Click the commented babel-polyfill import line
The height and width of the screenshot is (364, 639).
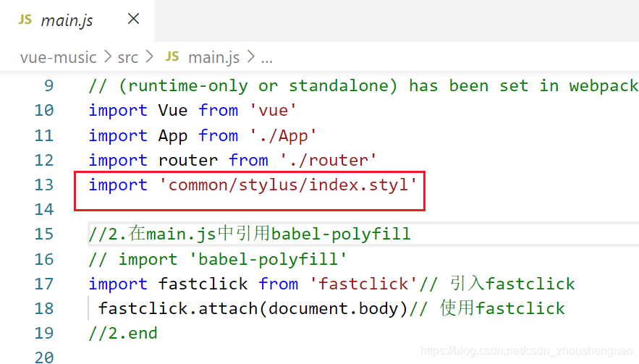pyautogui.click(x=218, y=259)
